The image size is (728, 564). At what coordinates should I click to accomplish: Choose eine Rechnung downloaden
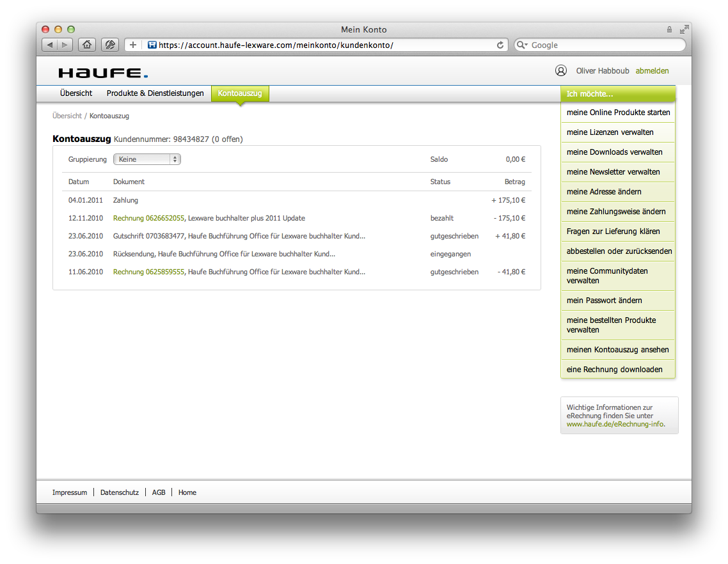point(618,370)
